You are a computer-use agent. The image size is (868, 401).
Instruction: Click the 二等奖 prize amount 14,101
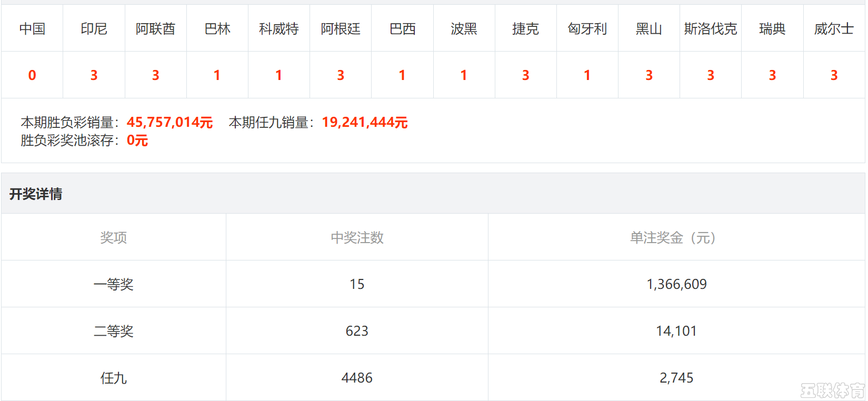click(x=676, y=331)
